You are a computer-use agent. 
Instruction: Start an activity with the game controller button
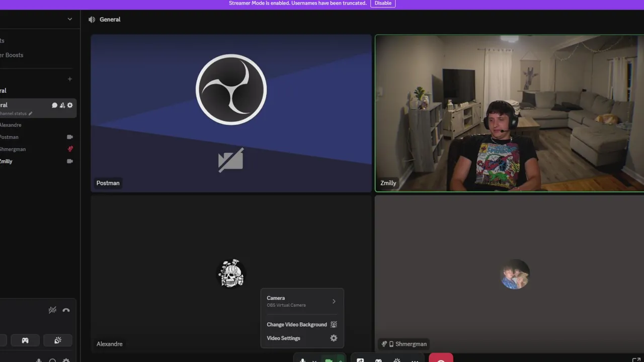tap(25, 340)
